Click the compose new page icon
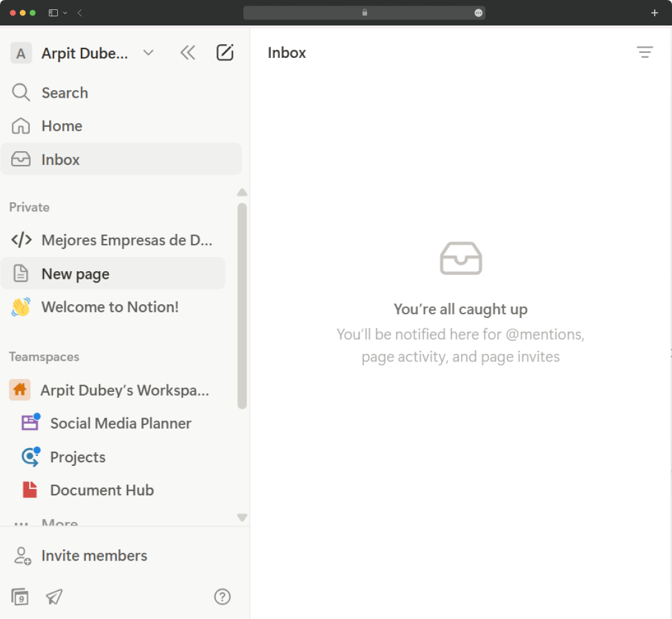The width and height of the screenshot is (672, 619). pyautogui.click(x=225, y=52)
